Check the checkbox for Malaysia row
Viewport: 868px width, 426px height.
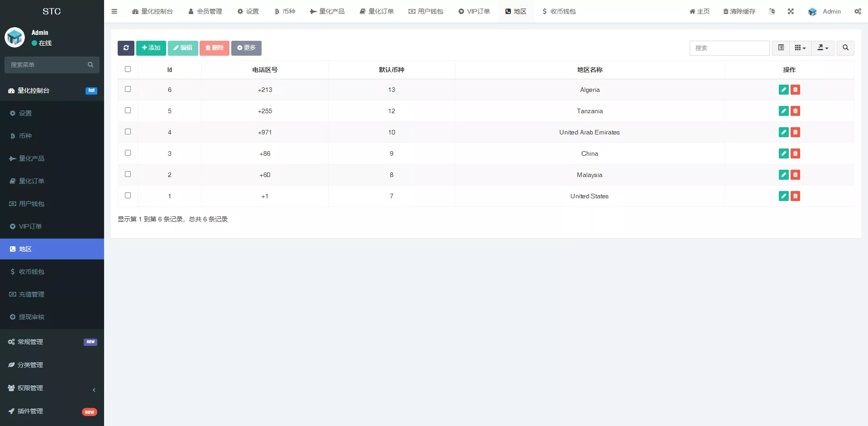click(x=128, y=174)
